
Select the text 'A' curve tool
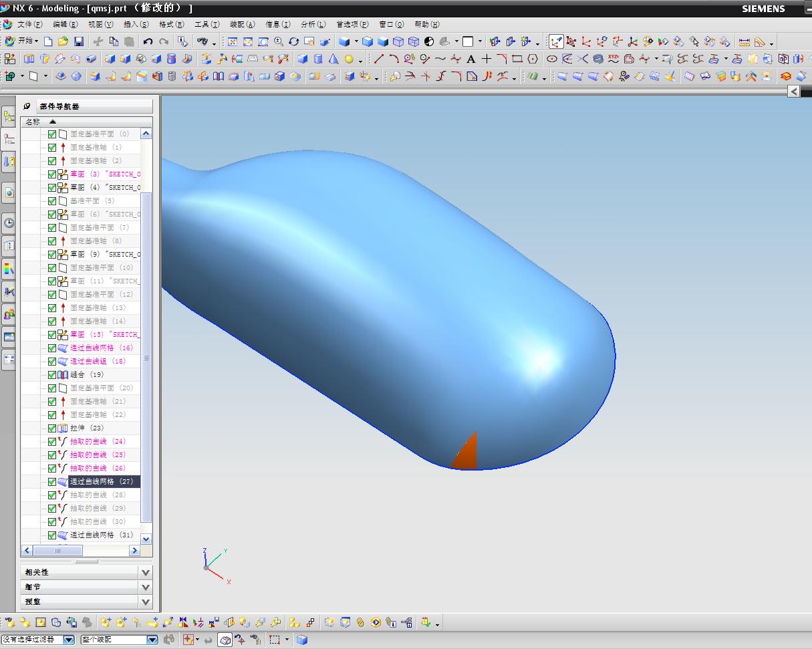[471, 59]
